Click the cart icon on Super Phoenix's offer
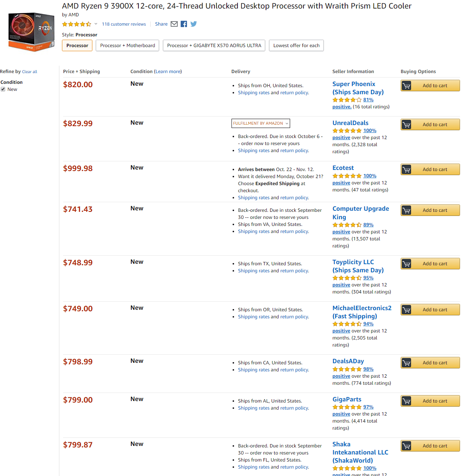The width and height of the screenshot is (463, 476). 406,85
